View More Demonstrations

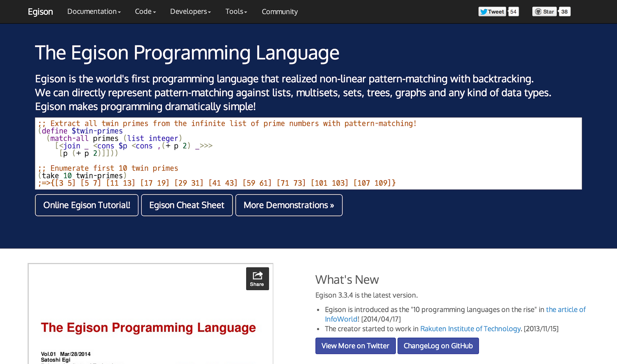tap(289, 205)
